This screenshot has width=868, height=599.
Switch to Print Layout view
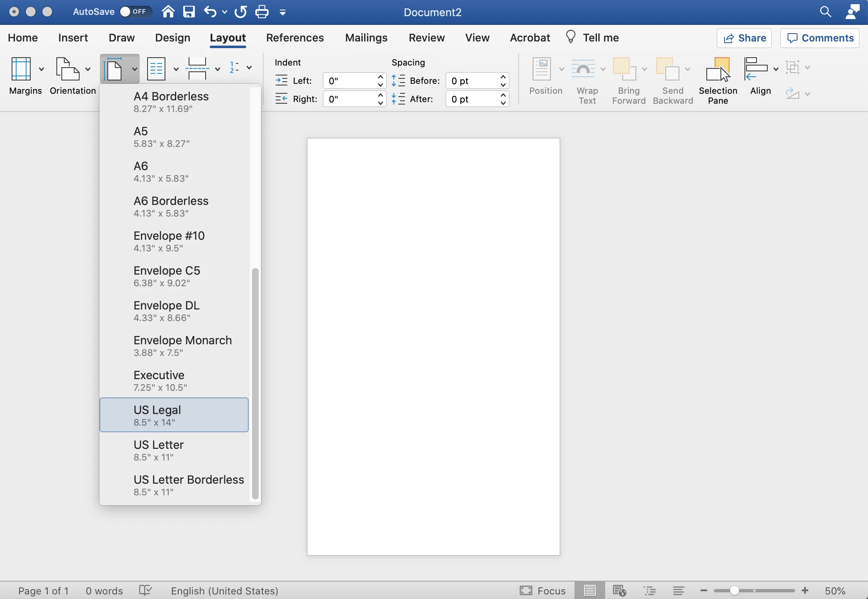[589, 590]
